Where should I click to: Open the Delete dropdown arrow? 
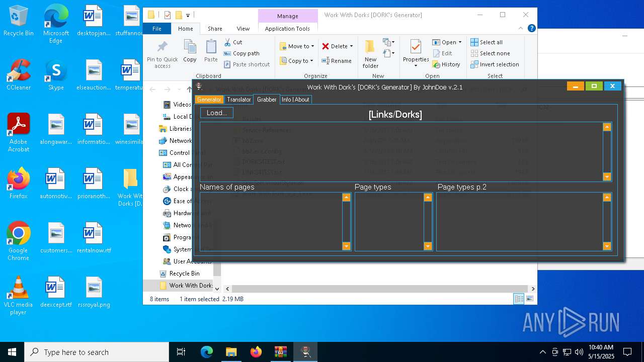pyautogui.click(x=351, y=46)
